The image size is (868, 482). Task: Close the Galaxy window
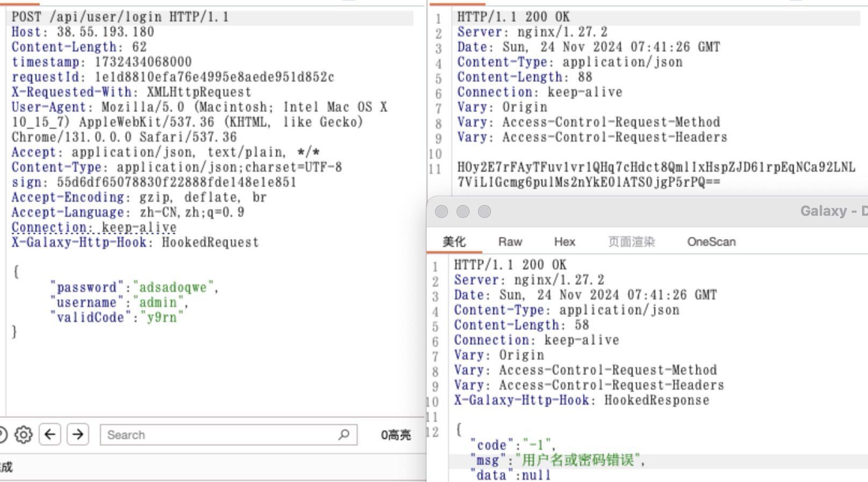442,211
